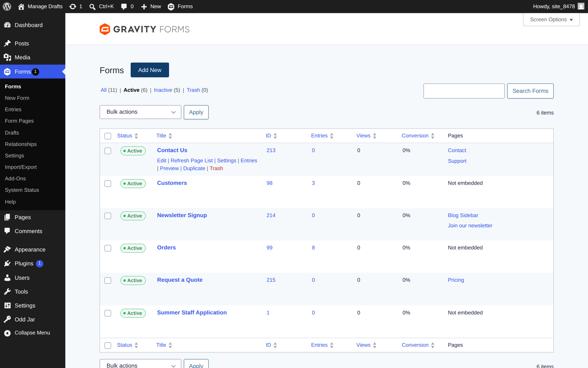Check the Contact Us row checkbox

click(108, 151)
